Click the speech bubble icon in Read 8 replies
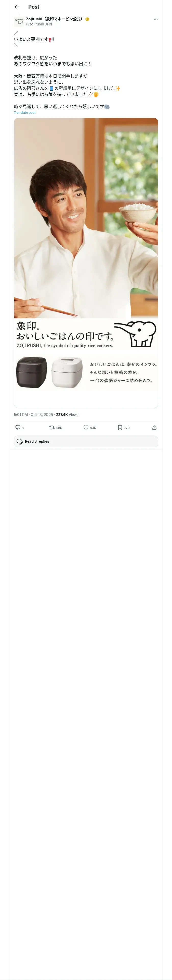This screenshot has height=980, width=172. click(20, 441)
